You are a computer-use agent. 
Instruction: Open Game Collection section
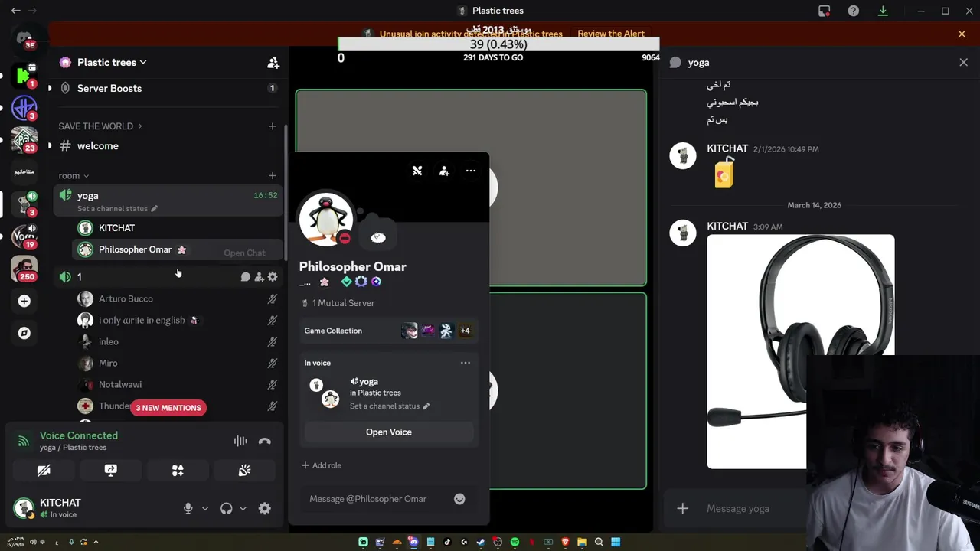pyautogui.click(x=388, y=331)
